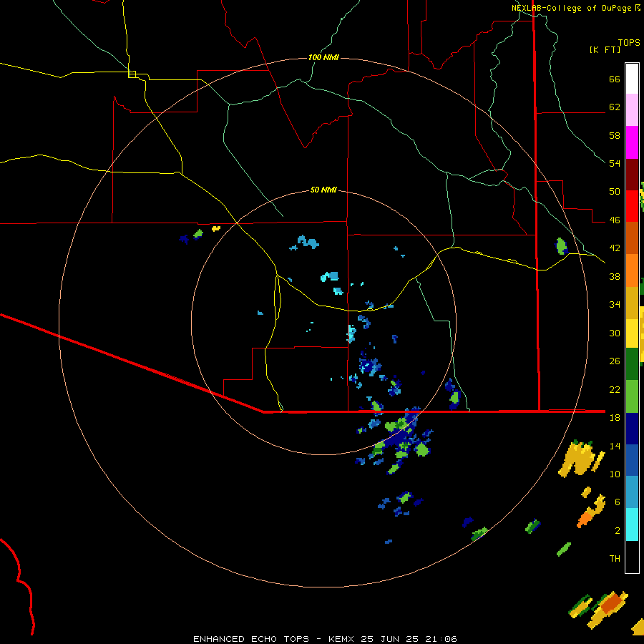Screen dimensions: 644x644
Task: Select the cyan legend swatch
Action: pos(632,525)
